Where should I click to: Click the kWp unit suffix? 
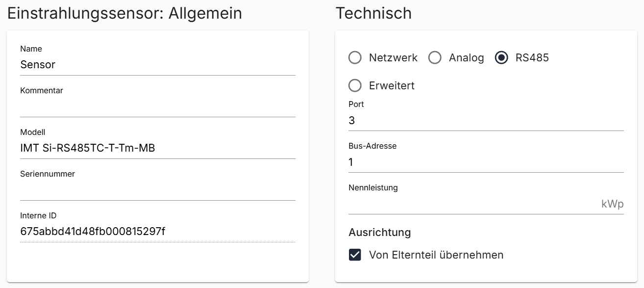pos(612,204)
